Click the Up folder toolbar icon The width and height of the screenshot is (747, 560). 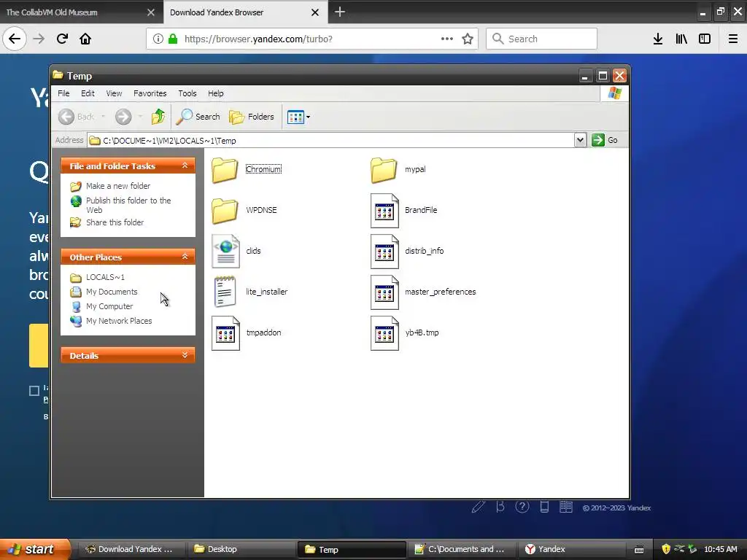pos(158,117)
